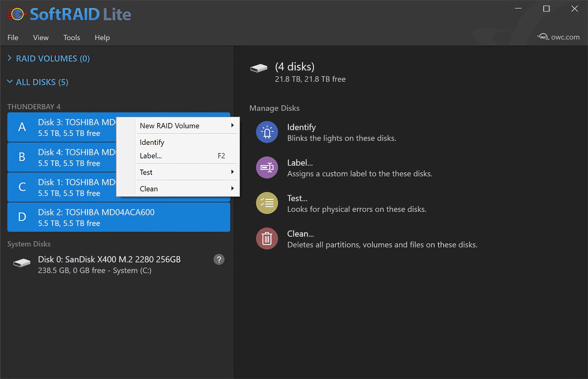
Task: Click the red Clean trash icon
Action: point(267,239)
